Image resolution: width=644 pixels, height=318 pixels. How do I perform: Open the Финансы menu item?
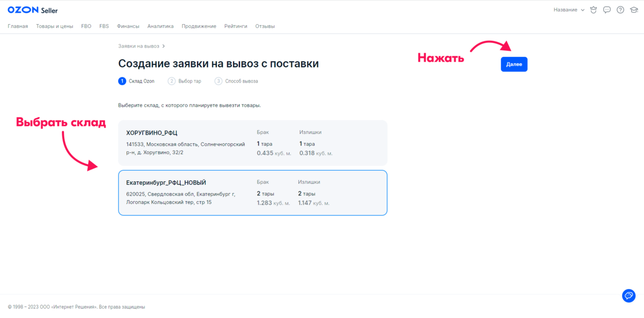pyautogui.click(x=128, y=26)
